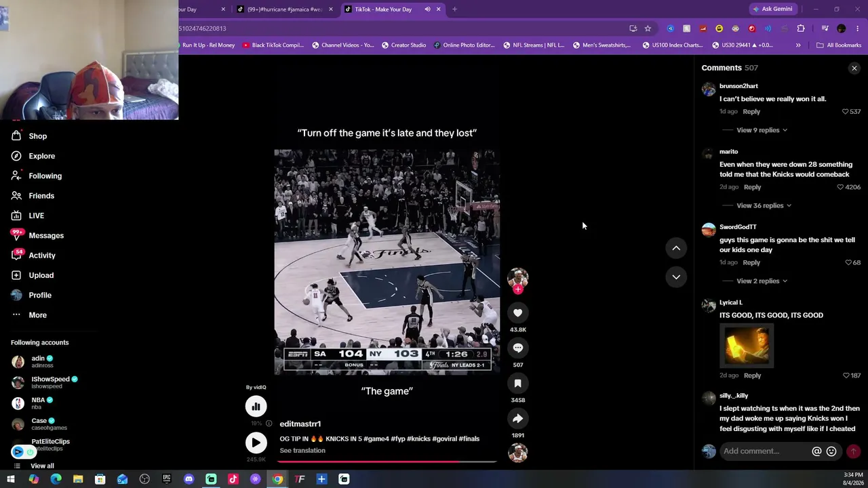Screen dimensions: 868x488
Task: Like brunson2hart's comment
Action: coord(845,111)
